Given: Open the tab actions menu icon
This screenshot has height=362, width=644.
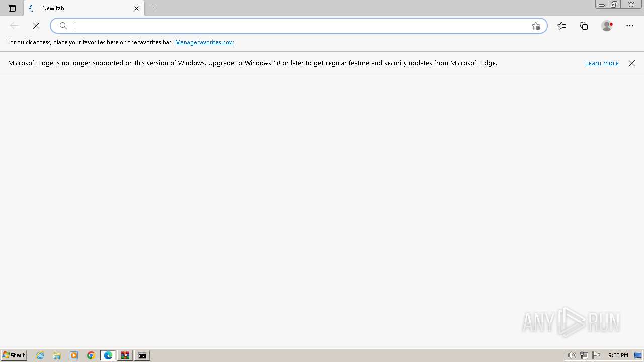Looking at the screenshot, I should pyautogui.click(x=12, y=8).
